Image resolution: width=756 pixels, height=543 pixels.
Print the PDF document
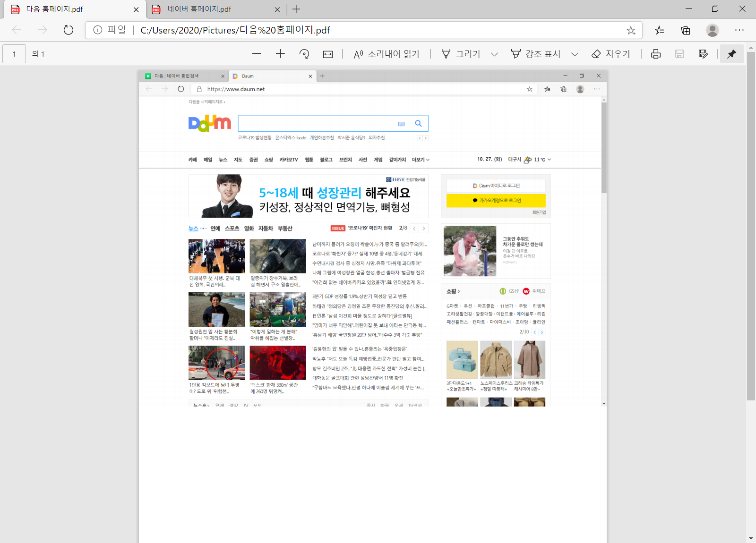pos(656,54)
